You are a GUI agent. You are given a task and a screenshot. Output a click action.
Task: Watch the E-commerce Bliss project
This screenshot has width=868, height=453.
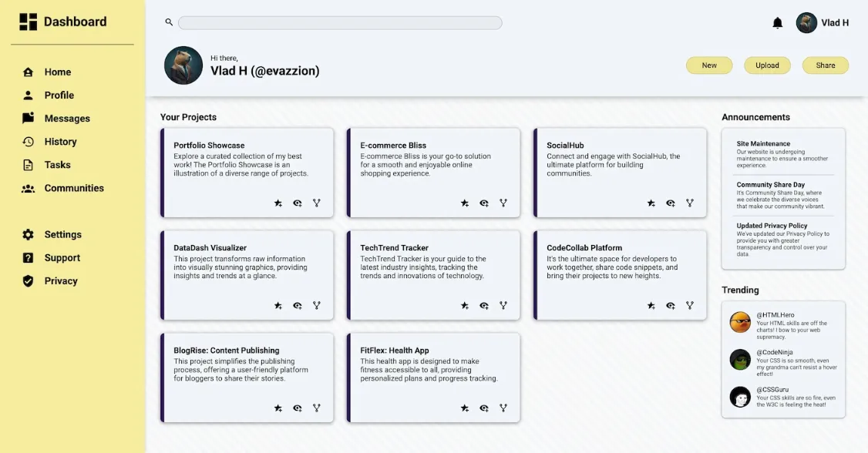click(484, 203)
